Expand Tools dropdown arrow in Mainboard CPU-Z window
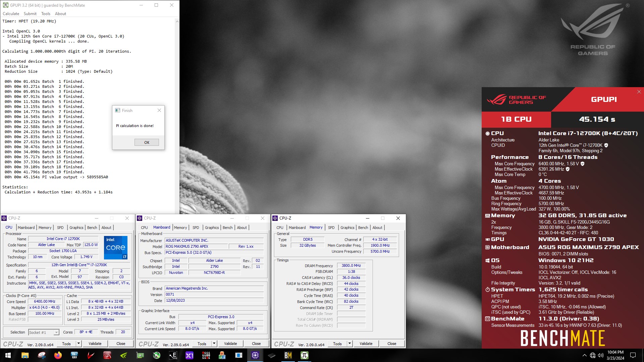Image resolution: width=644 pixels, height=362 pixels. coord(214,344)
